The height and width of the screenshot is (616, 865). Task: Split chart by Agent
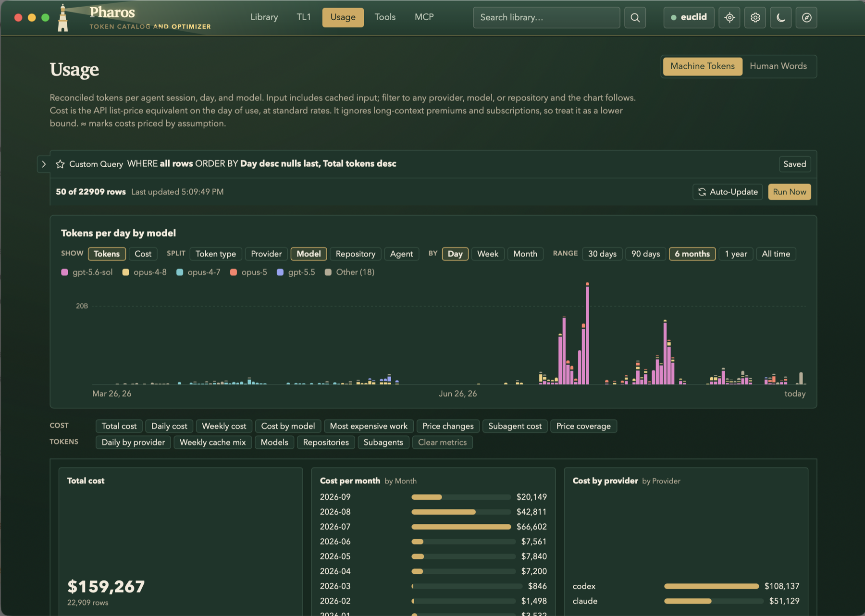click(x=401, y=254)
